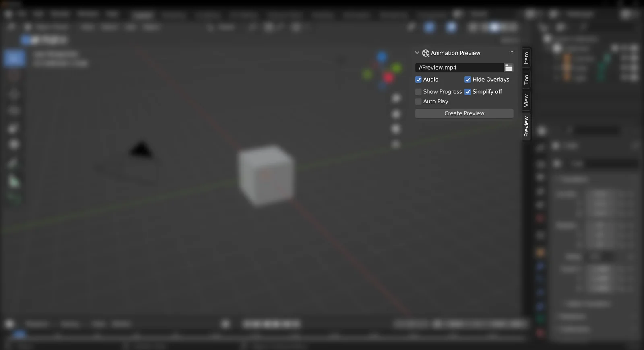The height and width of the screenshot is (350, 644).
Task: Disable the Simplify off checkbox
Action: [468, 92]
